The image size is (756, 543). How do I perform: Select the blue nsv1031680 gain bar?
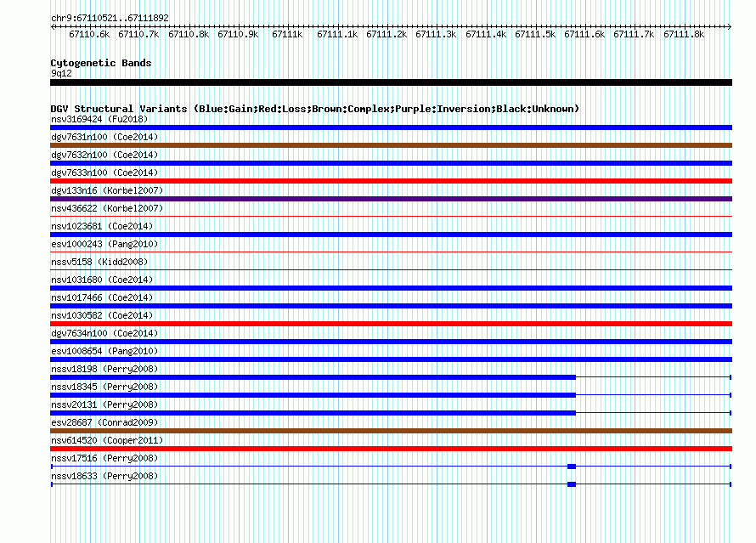pyautogui.click(x=391, y=288)
